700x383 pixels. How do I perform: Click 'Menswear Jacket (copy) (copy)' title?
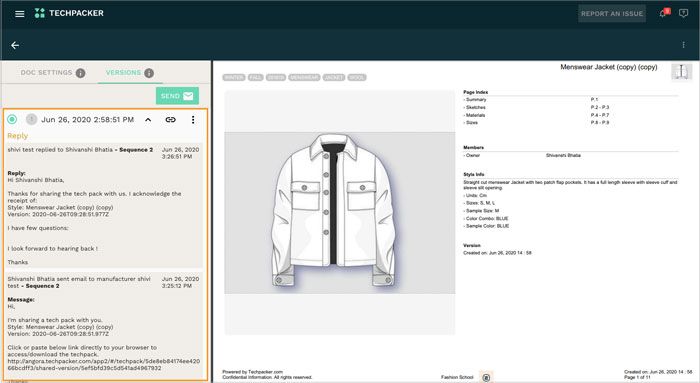coord(608,67)
